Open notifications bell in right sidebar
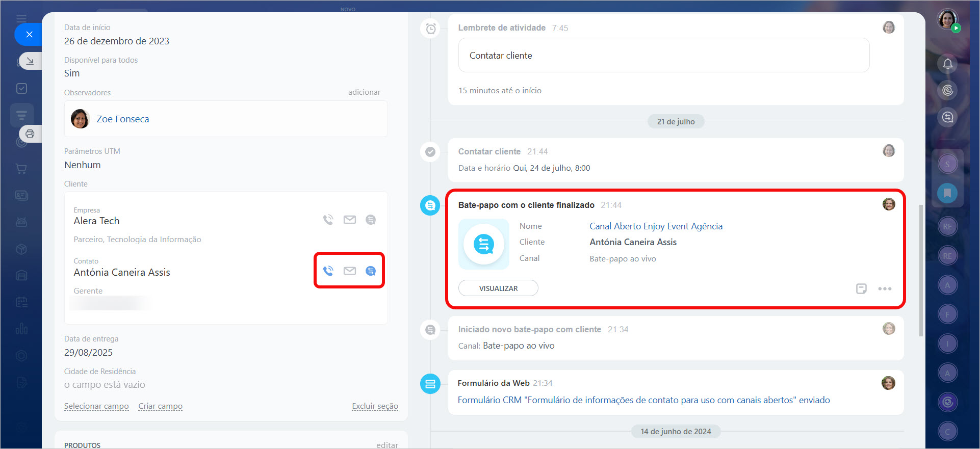This screenshot has height=449, width=980. pos(947,64)
